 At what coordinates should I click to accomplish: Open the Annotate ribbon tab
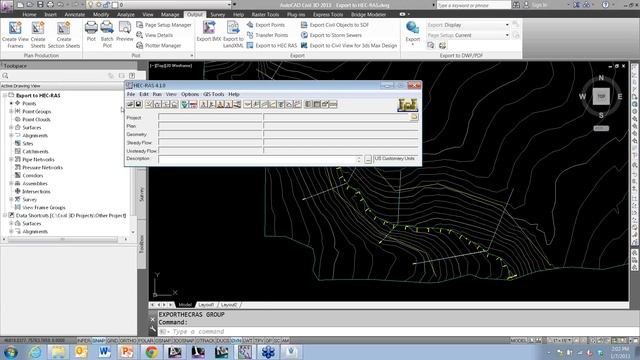pos(75,14)
